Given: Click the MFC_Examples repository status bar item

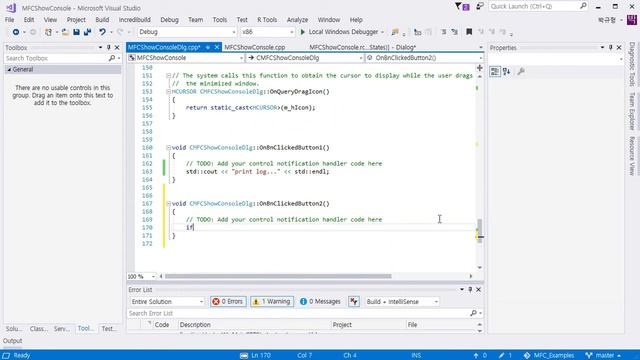Looking at the screenshot, I should pyautogui.click(x=549, y=356).
